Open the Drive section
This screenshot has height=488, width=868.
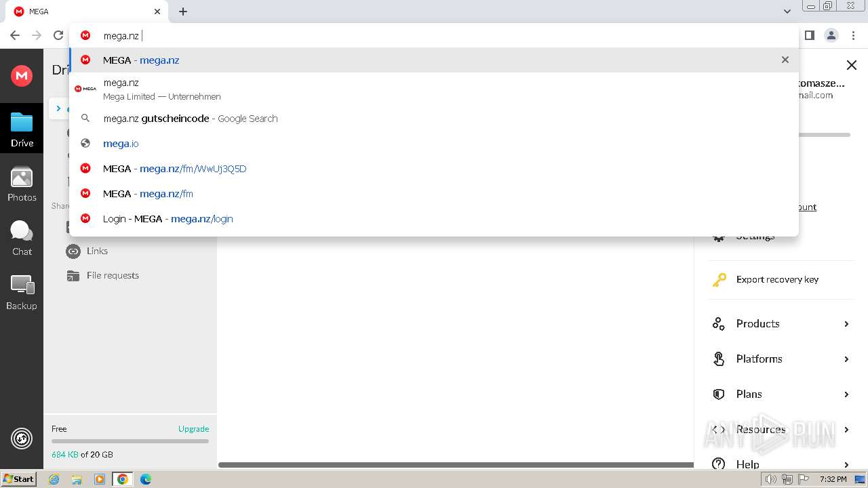pos(22,130)
